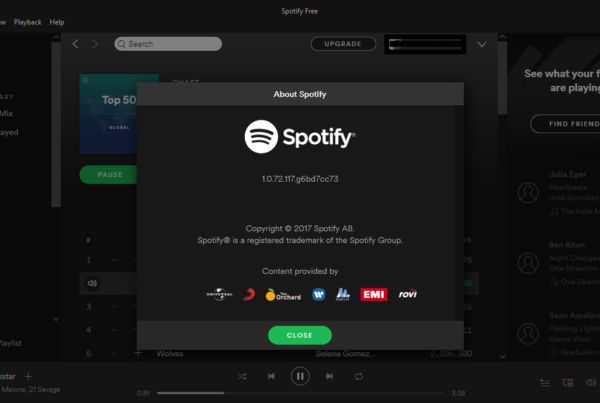Click Sean Aquilina friend name
This screenshot has width=600, height=403.
pos(574,315)
